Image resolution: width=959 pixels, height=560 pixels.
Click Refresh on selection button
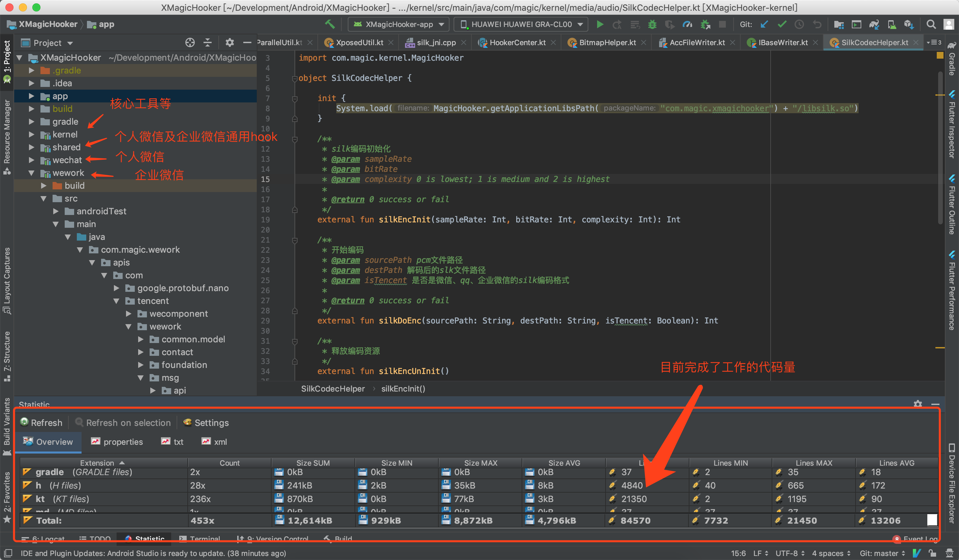click(123, 422)
